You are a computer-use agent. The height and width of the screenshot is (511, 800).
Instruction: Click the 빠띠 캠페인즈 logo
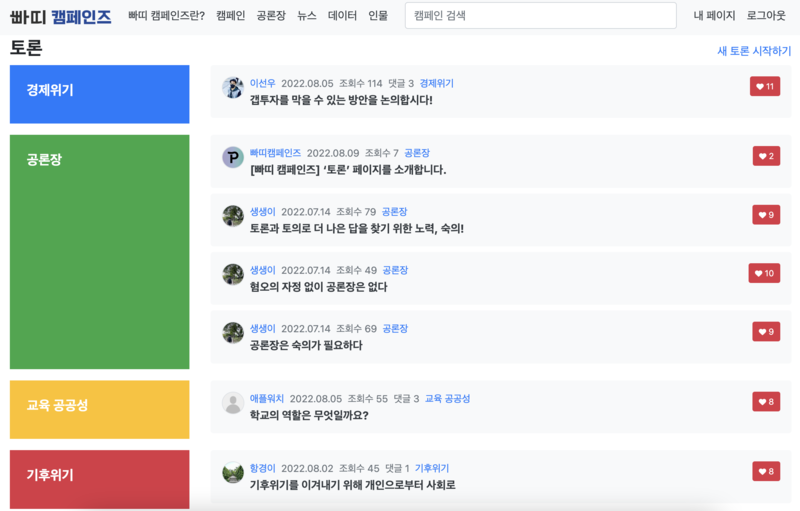(x=61, y=17)
